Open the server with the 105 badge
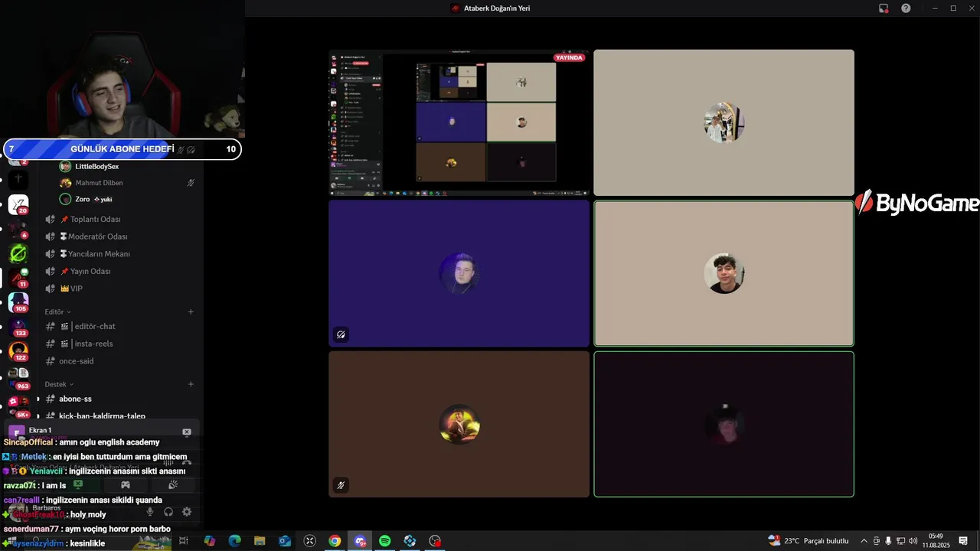Screen dimensions: 980x551 (x=18, y=302)
